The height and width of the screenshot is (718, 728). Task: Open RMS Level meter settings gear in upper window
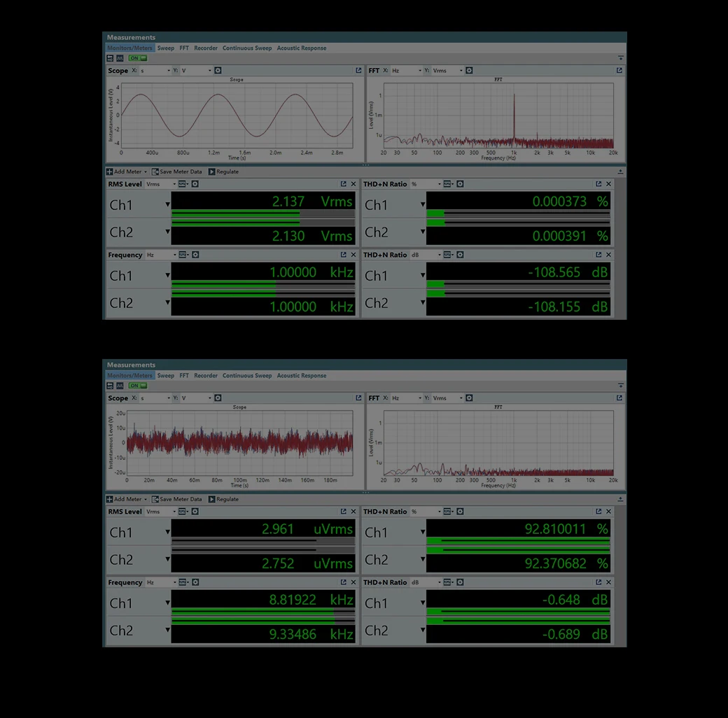(195, 184)
